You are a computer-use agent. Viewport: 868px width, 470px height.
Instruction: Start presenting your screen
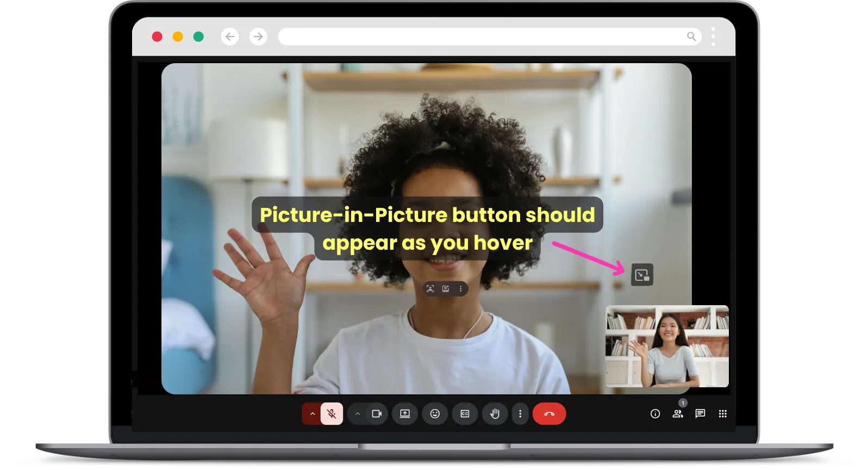pos(405,414)
